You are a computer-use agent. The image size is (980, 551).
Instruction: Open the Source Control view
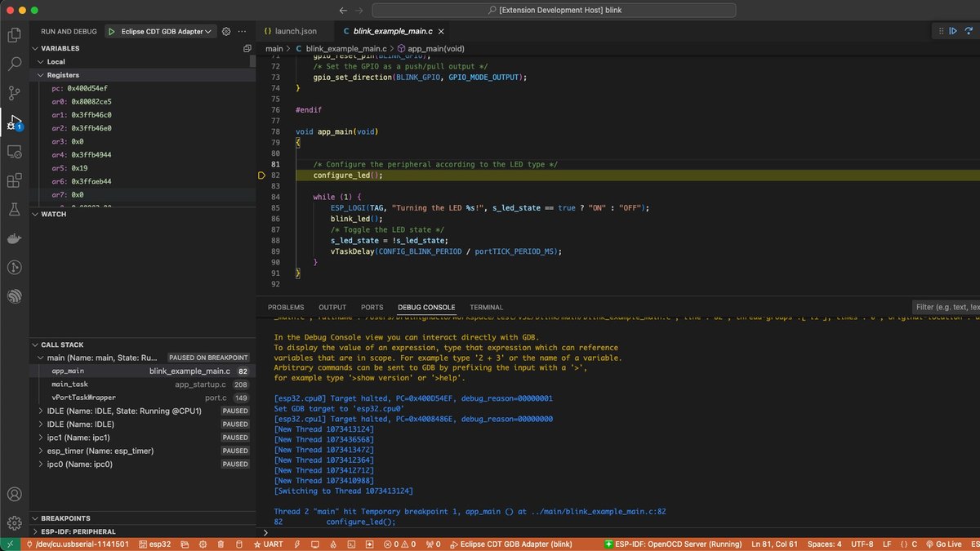coord(14,93)
